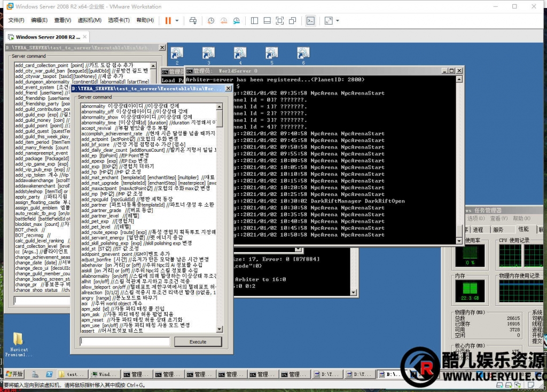Image resolution: width=547 pixels, height=392 pixels.
Task: Toggle the console view icon
Action: 310,21
